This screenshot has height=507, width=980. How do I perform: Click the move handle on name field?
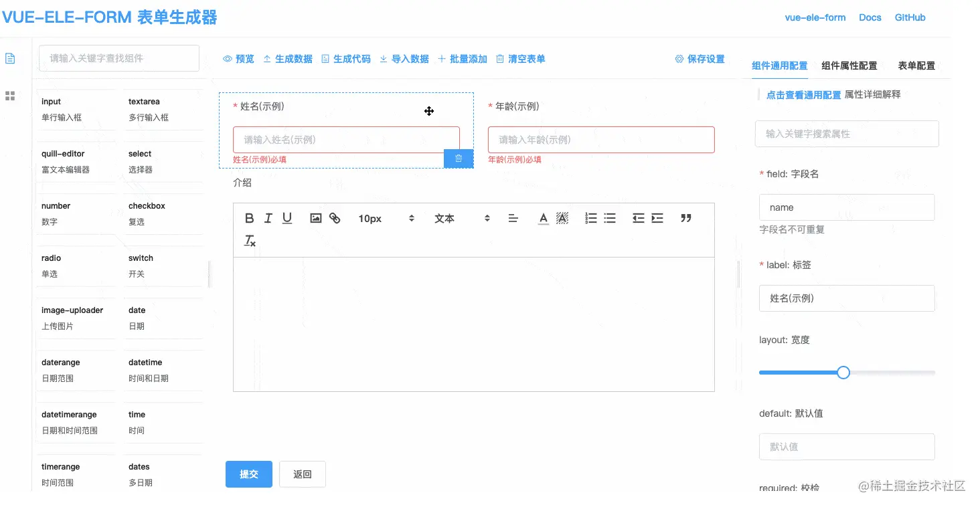tap(429, 111)
